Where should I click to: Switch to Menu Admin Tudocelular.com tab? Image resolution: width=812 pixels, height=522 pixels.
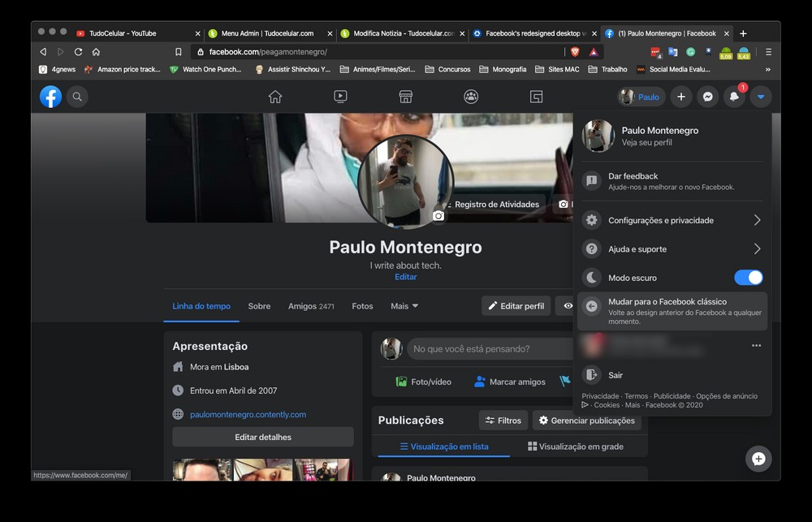click(270, 33)
